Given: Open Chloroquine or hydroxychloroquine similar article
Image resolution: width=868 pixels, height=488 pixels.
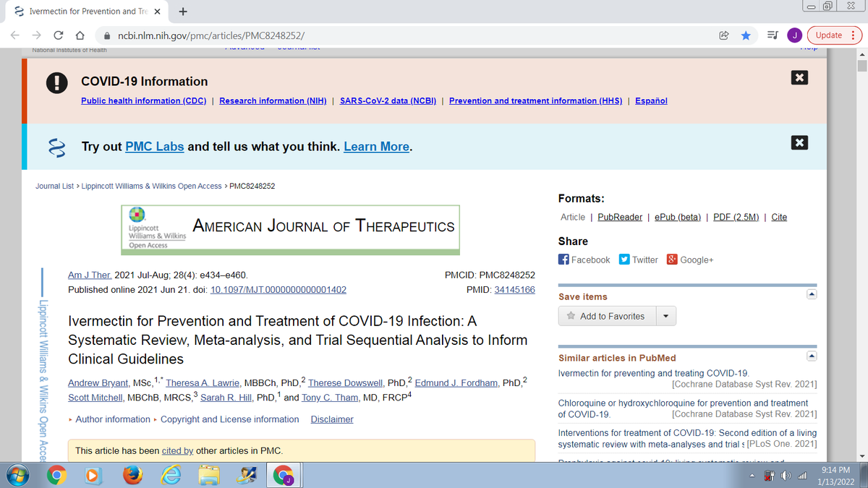Looking at the screenshot, I should click(684, 408).
